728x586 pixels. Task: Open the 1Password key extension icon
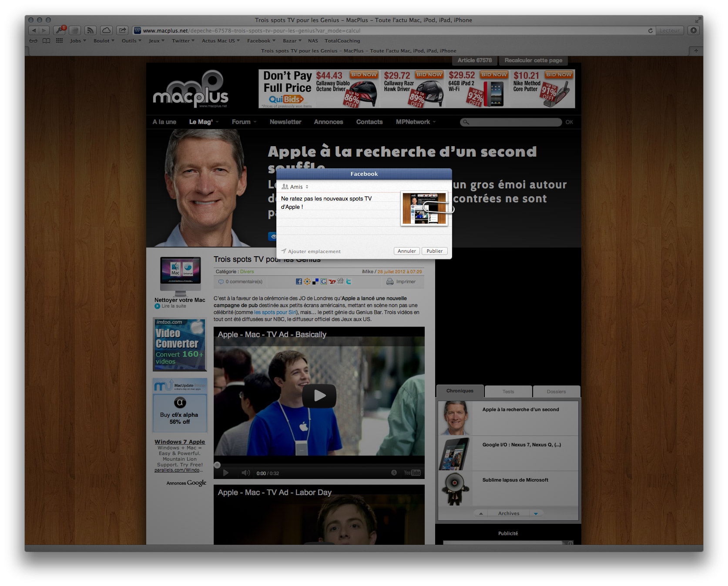tap(59, 30)
